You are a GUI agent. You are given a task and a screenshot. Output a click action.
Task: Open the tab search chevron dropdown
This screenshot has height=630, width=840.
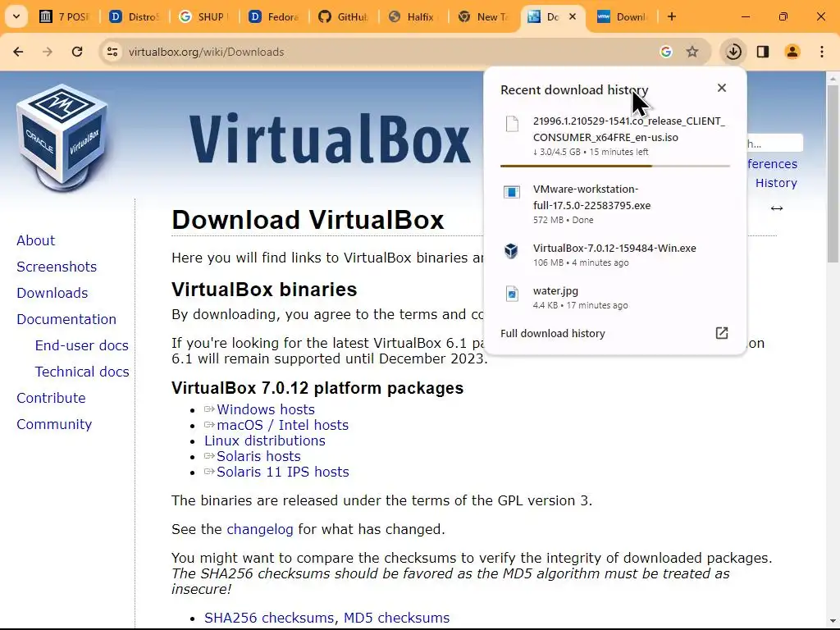[16, 16]
